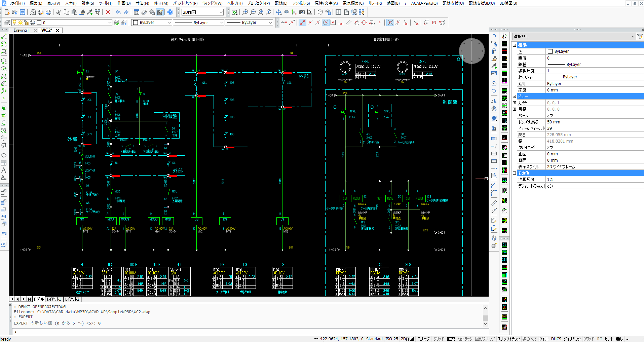
Task: Open the ByLayer linetype dropdown
Action: [199, 23]
